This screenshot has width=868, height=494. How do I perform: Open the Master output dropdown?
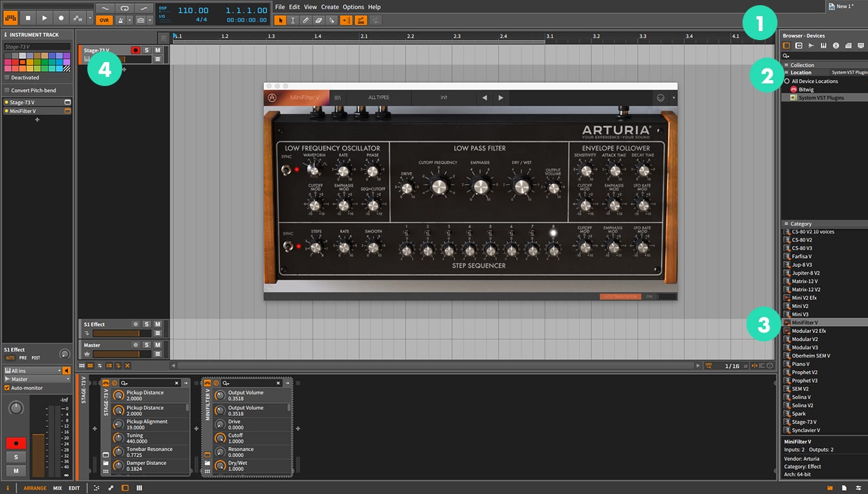[x=37, y=380]
